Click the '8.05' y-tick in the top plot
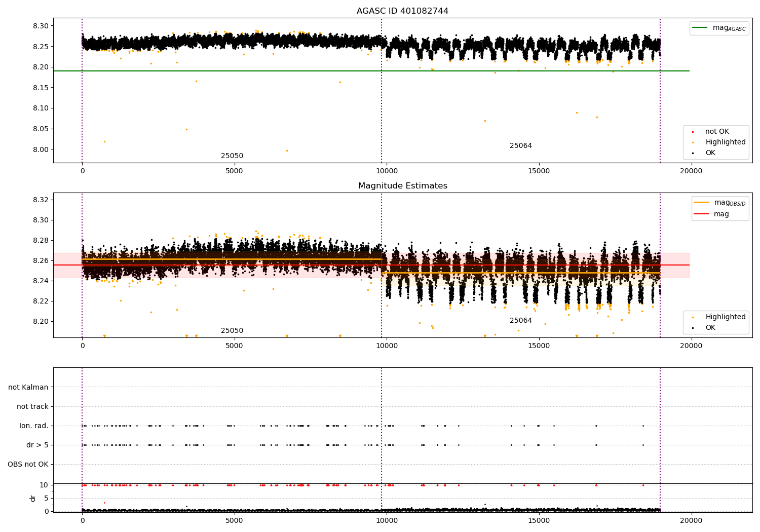Screen dimensions: 760x532 42,129
